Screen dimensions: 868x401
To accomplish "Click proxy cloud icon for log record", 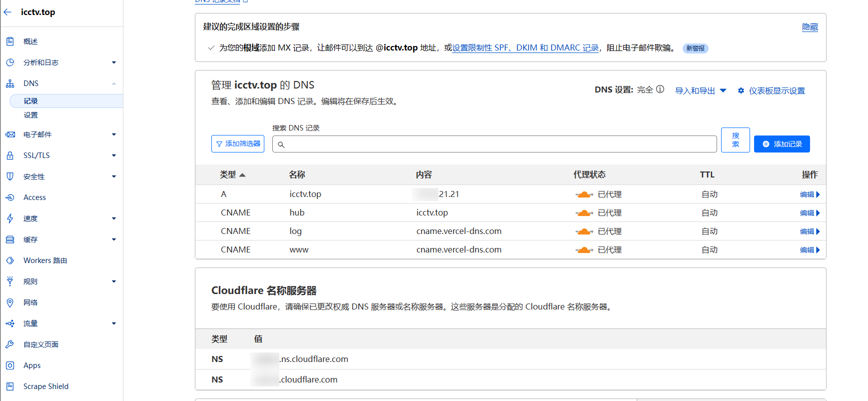I will (584, 231).
